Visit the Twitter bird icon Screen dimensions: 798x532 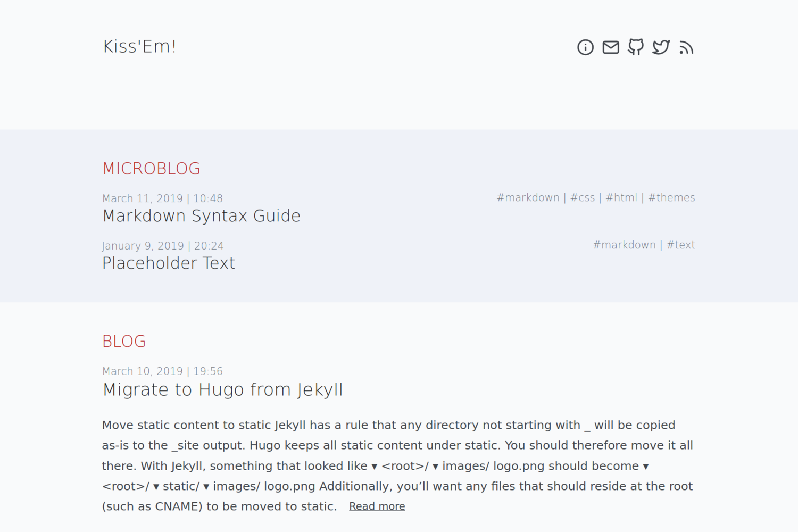[661, 47]
